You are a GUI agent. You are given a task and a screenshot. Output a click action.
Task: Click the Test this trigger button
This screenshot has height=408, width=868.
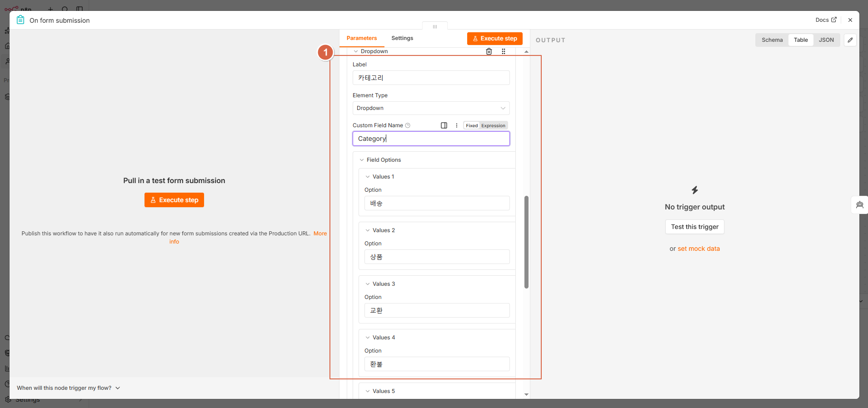694,227
